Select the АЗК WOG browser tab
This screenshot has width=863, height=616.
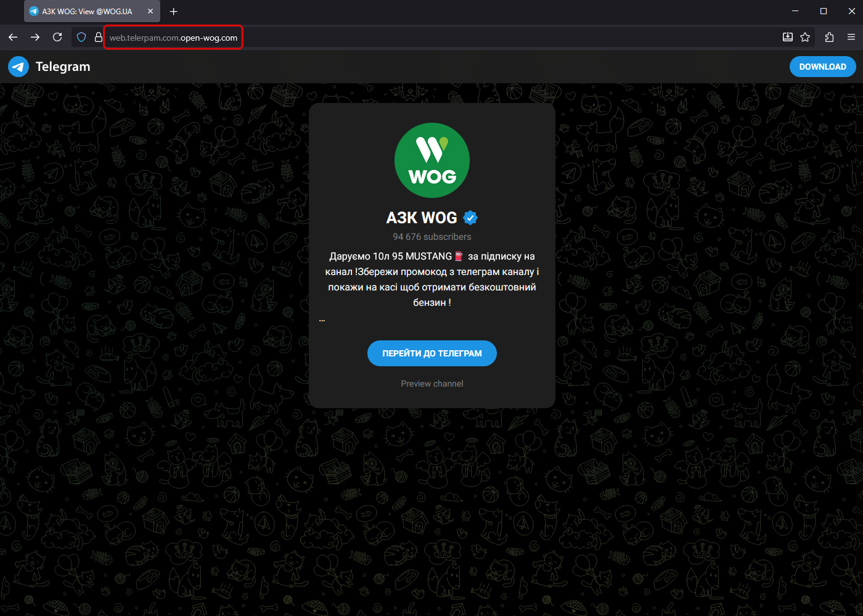[87, 11]
